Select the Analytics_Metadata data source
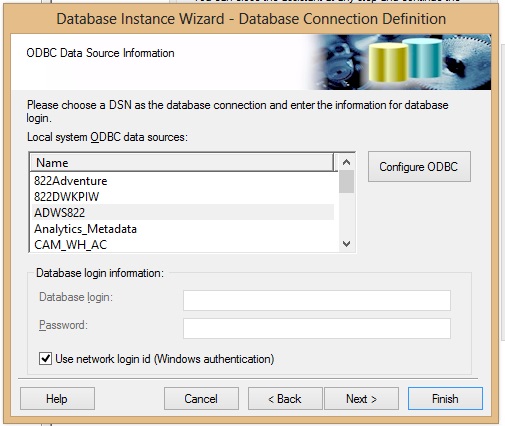The width and height of the screenshot is (505, 426). coord(182,229)
